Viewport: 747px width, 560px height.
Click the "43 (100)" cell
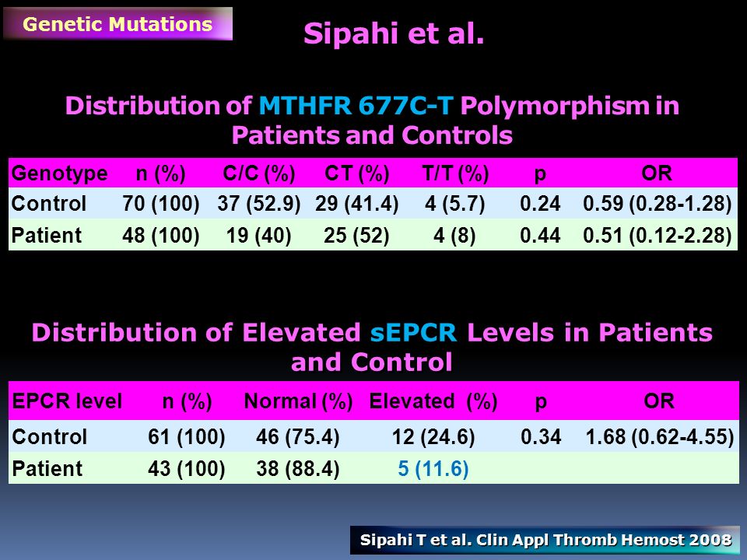click(186, 468)
